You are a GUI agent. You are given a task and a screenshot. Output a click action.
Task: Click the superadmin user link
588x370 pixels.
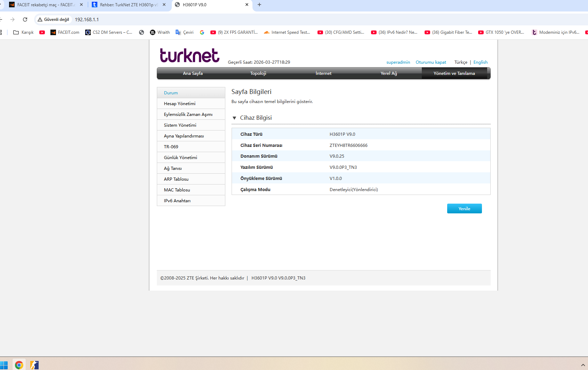[x=398, y=62]
